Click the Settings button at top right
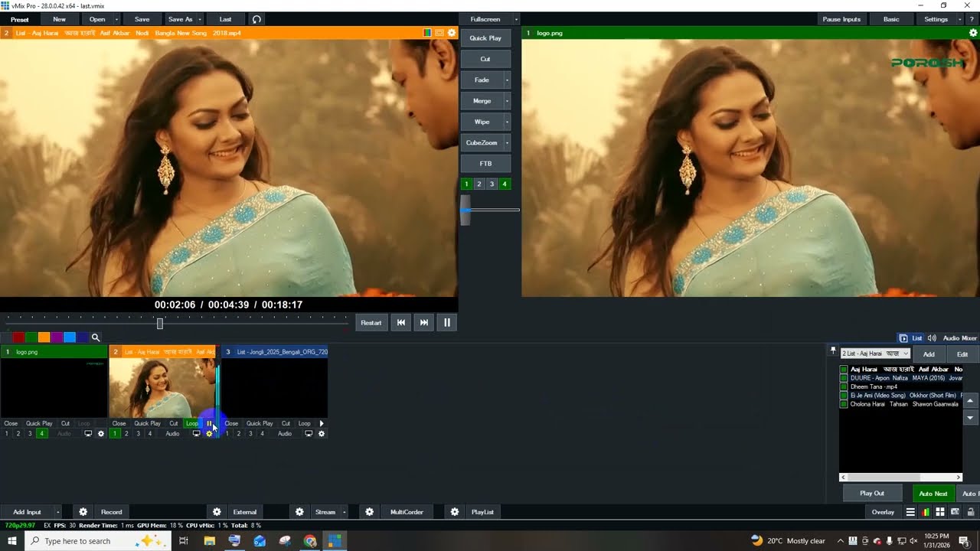Image resolution: width=980 pixels, height=551 pixels. (936, 19)
